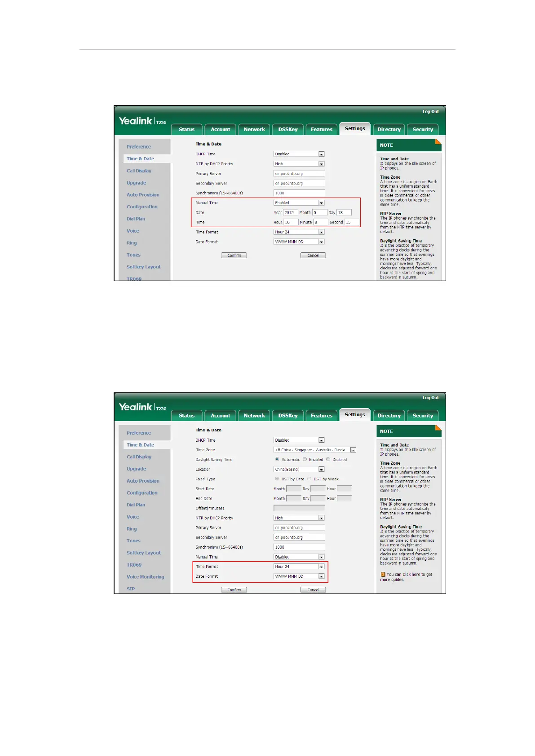The image size is (535, 756).
Task: Click the Start Date Month field
Action: point(294,488)
